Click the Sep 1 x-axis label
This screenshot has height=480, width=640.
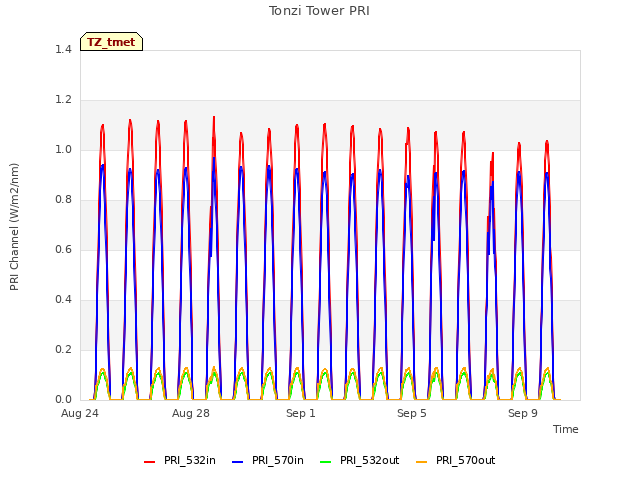[x=301, y=413]
